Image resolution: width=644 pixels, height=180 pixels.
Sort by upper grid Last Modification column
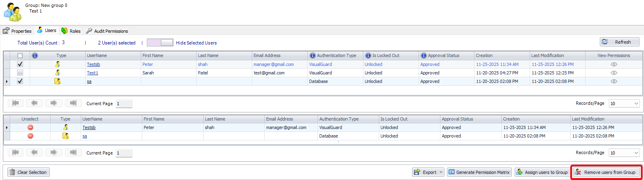coord(557,55)
